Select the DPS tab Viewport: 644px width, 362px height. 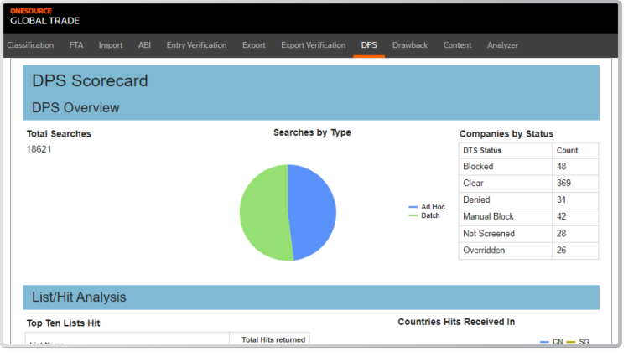[369, 45]
